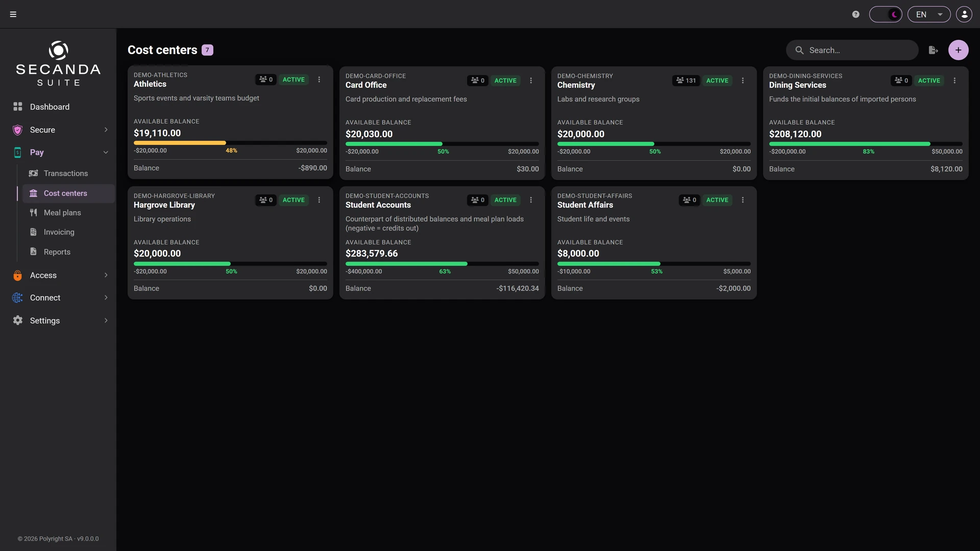Collapse the Pay menu chevron
Screen dimensions: 980x551
pyautogui.click(x=106, y=152)
